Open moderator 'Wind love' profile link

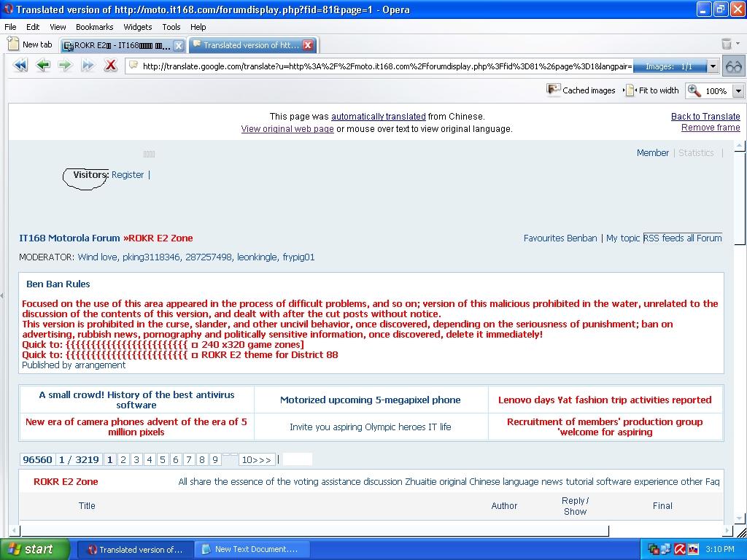point(97,257)
